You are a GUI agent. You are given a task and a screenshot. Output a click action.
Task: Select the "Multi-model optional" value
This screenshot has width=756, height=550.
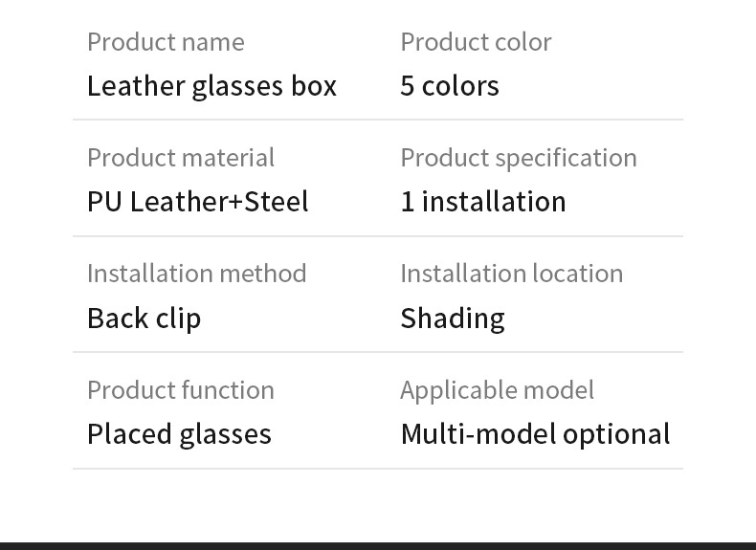535,434
